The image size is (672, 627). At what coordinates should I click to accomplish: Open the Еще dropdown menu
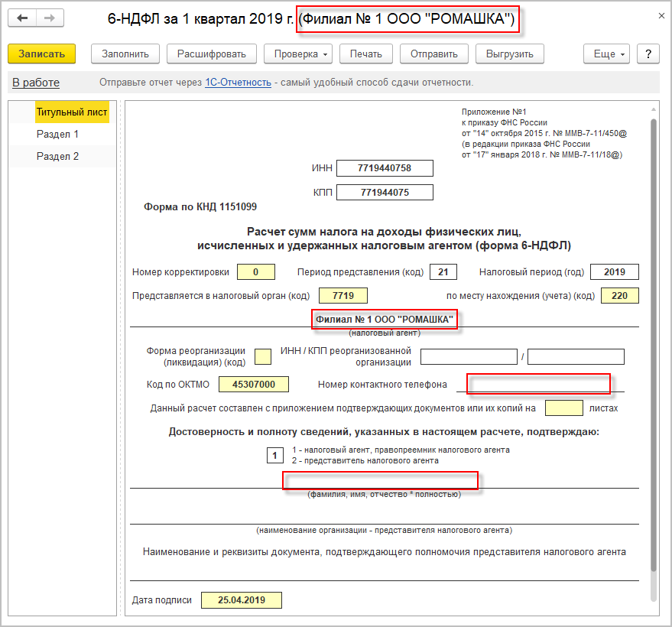[x=606, y=54]
